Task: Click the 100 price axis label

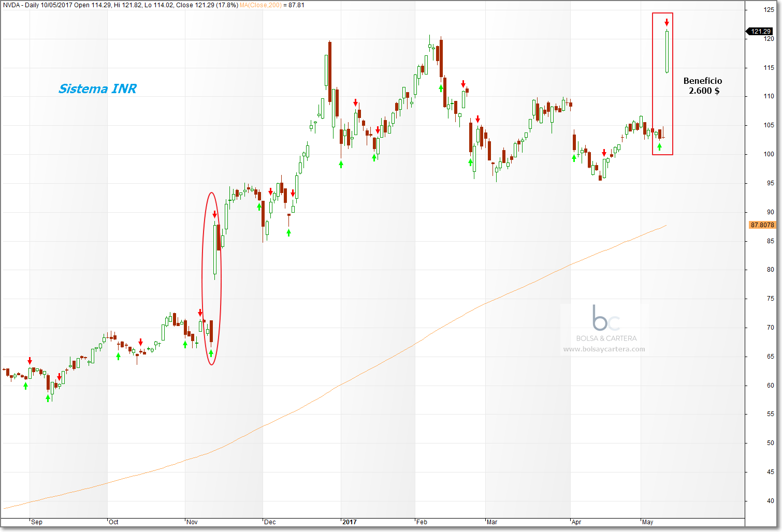Action: (769, 154)
